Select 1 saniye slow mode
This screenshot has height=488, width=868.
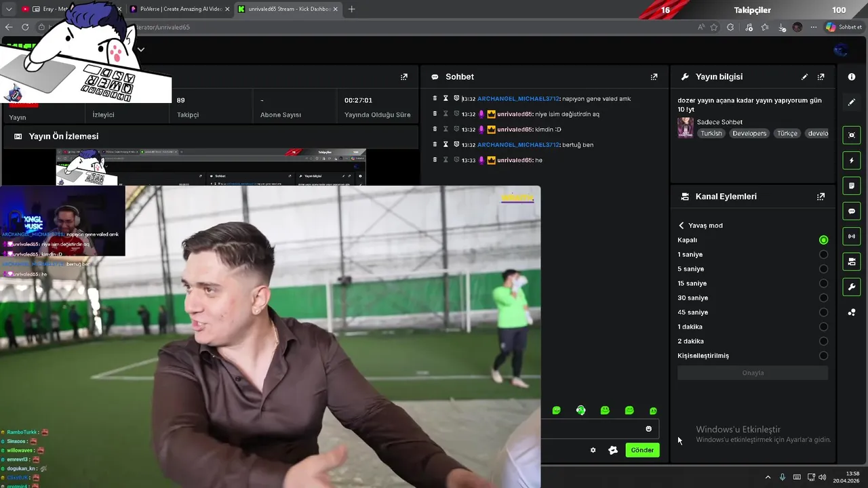point(823,255)
